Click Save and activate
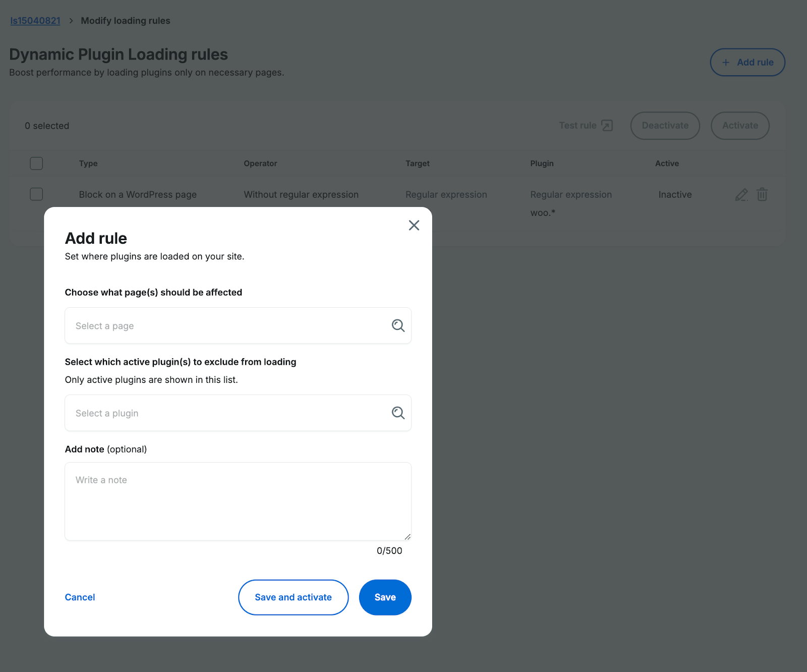Viewport: 807px width, 672px height. [293, 597]
